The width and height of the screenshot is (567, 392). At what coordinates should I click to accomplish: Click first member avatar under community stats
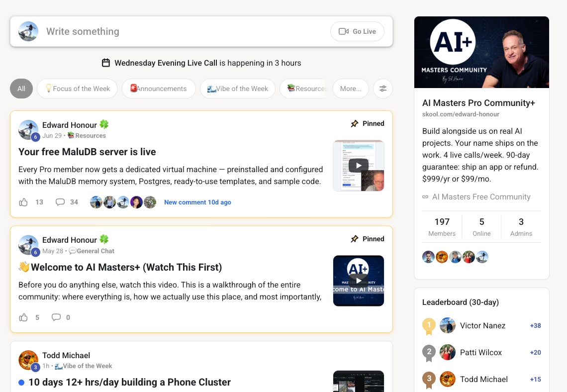tap(429, 257)
